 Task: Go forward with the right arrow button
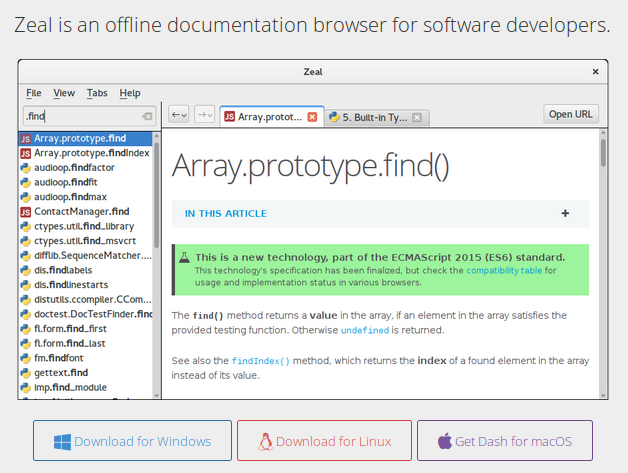204,115
